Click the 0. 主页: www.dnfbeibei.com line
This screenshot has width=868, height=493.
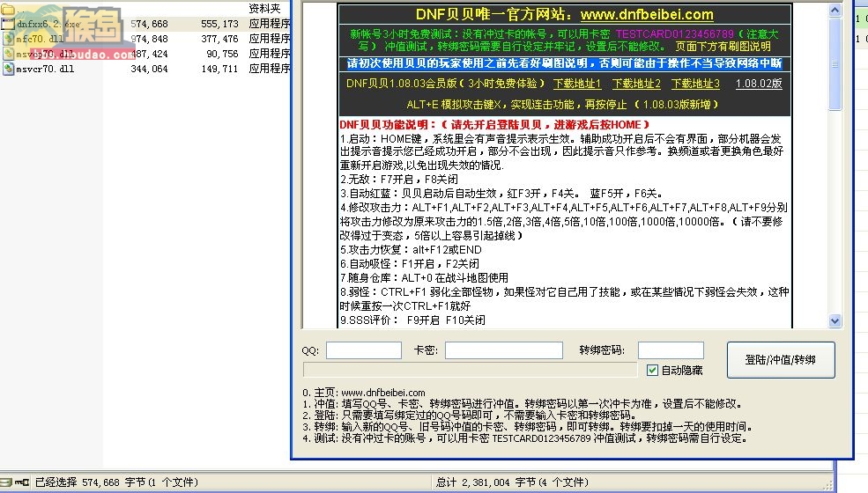(x=364, y=393)
